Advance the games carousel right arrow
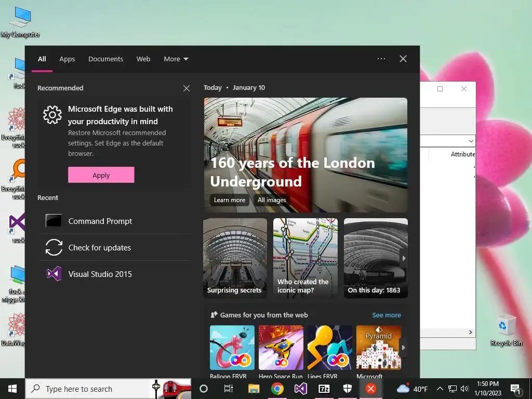The width and height of the screenshot is (532, 399). [x=403, y=348]
